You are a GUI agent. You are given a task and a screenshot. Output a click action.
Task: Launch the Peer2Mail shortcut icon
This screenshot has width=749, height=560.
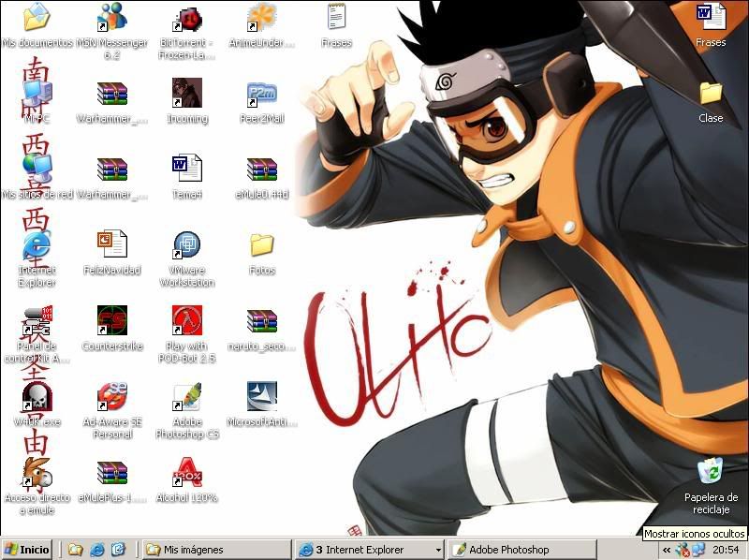tap(262, 95)
